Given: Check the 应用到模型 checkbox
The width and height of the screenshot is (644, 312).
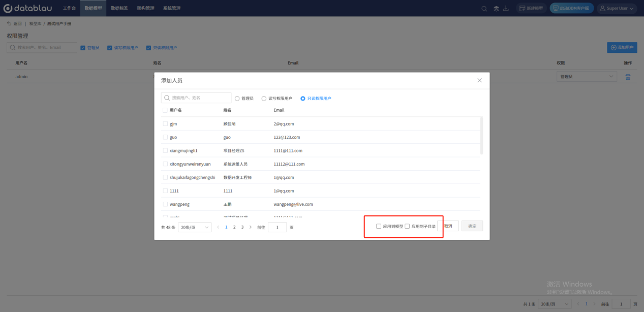Looking at the screenshot, I should pos(379,226).
